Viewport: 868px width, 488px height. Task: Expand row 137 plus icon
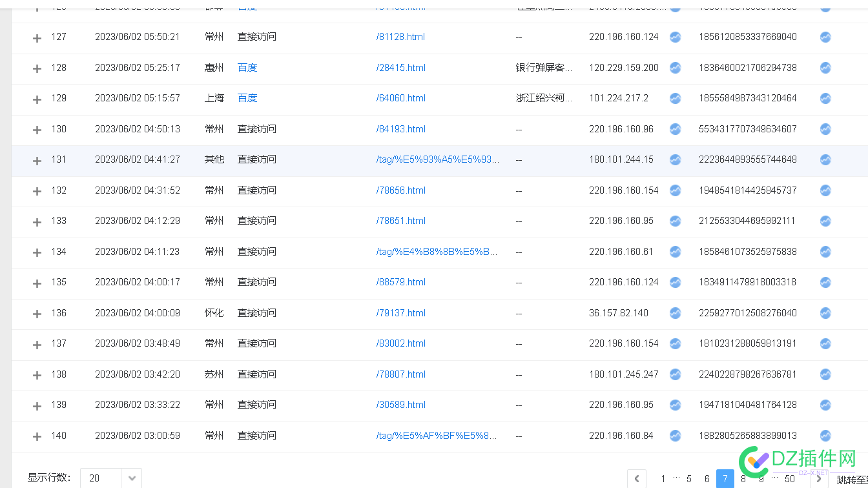pyautogui.click(x=37, y=345)
